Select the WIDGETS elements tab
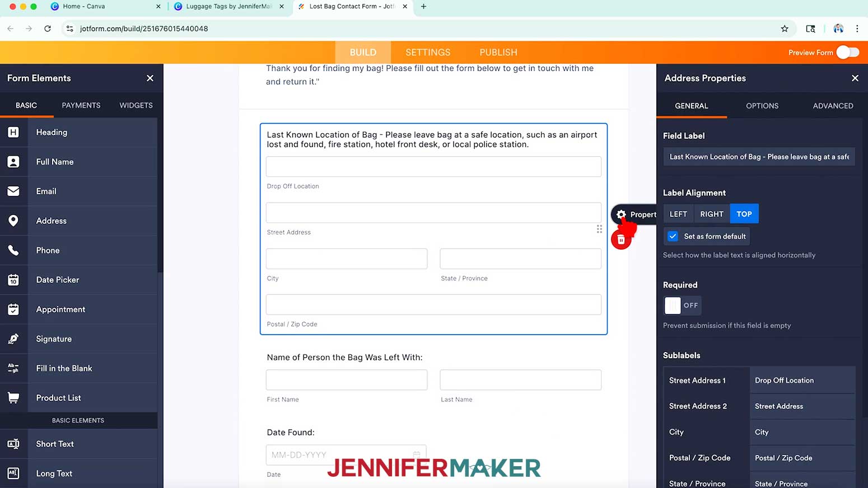The width and height of the screenshot is (868, 488). 136,105
